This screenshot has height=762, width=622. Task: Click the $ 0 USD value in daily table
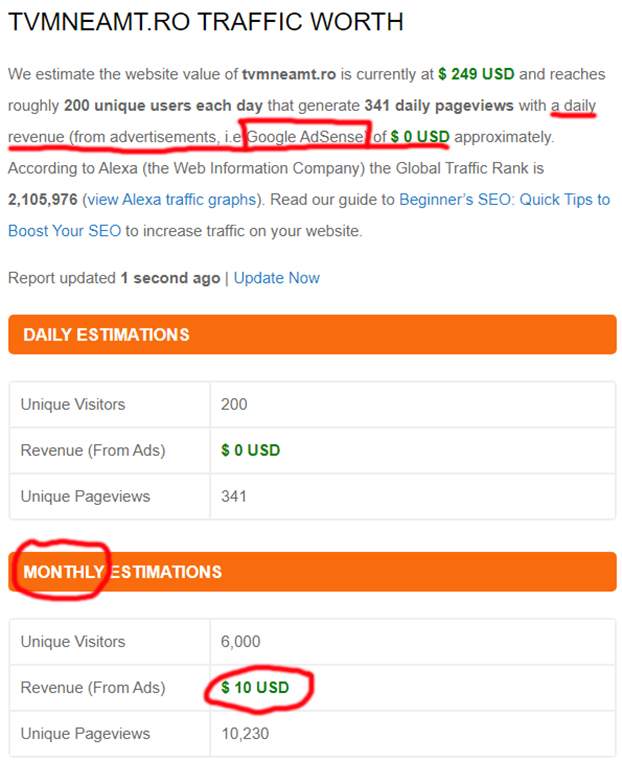coord(251,450)
